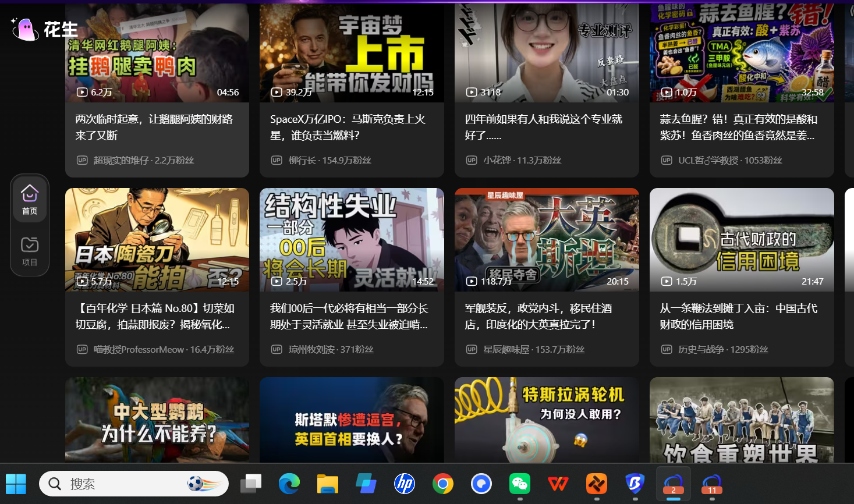
Task: Click the Task View taskbar icon
Action: click(251, 484)
